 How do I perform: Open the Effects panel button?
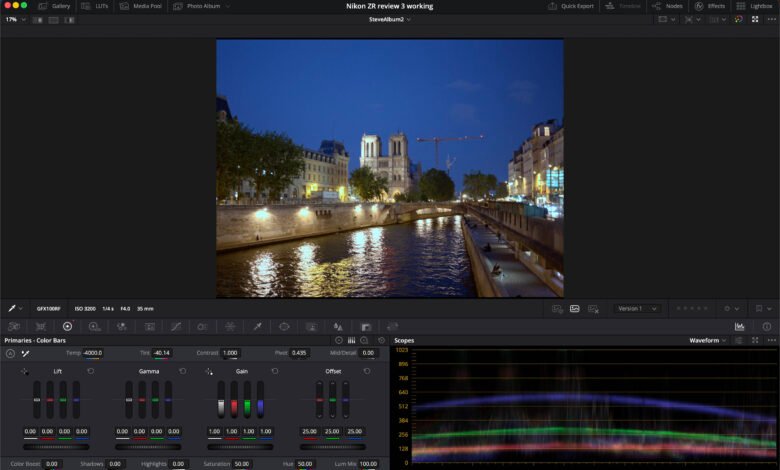pos(711,6)
